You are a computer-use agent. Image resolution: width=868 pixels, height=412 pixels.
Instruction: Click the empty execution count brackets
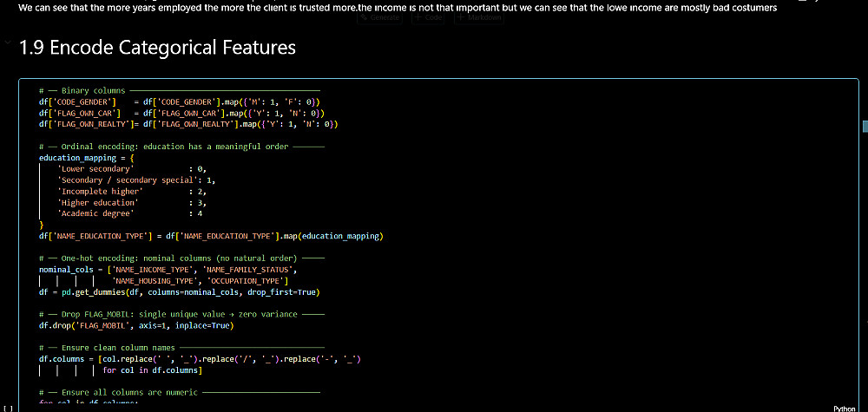pyautogui.click(x=8, y=408)
